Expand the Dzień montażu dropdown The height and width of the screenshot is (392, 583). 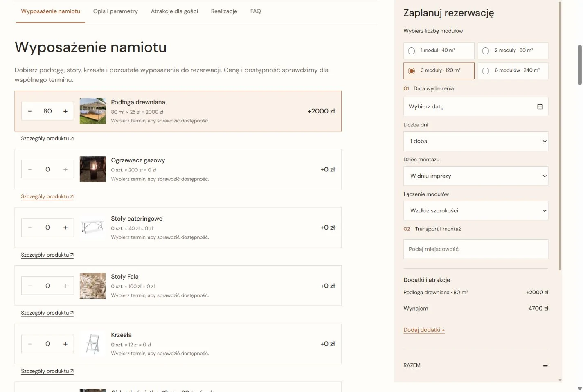pyautogui.click(x=476, y=176)
